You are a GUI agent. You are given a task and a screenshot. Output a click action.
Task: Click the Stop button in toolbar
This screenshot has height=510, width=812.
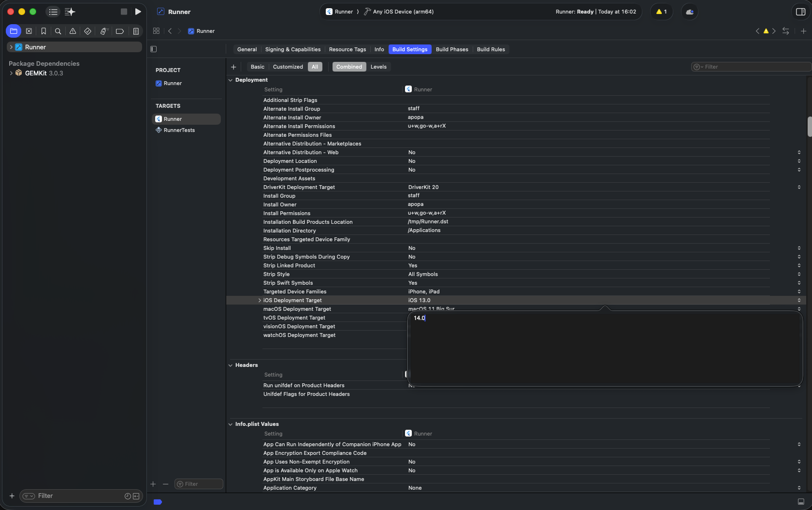pos(124,12)
